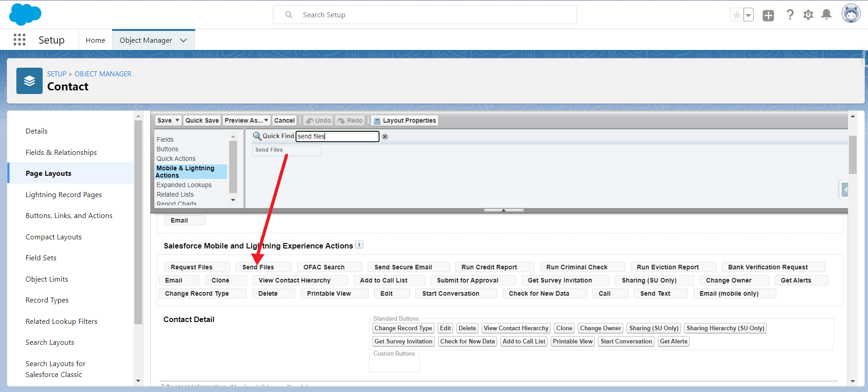The height and width of the screenshot is (392, 868).
Task: Add this page to favorites with the star
Action: pyautogui.click(x=736, y=15)
